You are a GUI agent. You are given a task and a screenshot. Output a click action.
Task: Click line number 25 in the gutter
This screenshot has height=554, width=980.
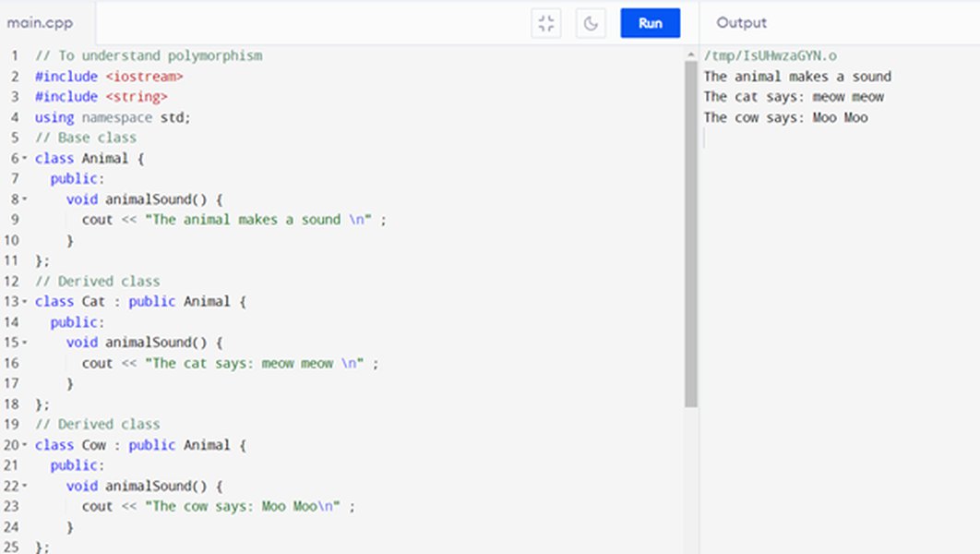tap(11, 547)
